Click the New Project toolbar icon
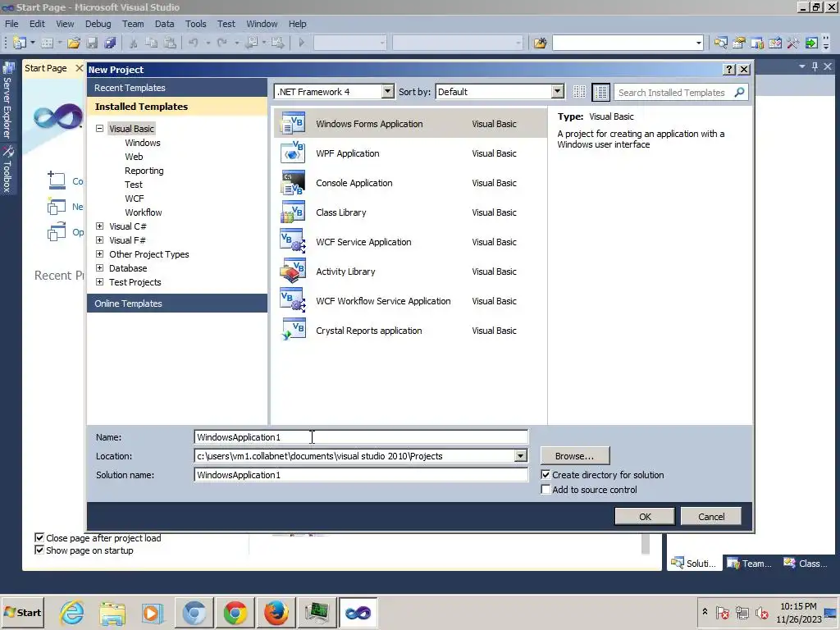 coord(20,43)
